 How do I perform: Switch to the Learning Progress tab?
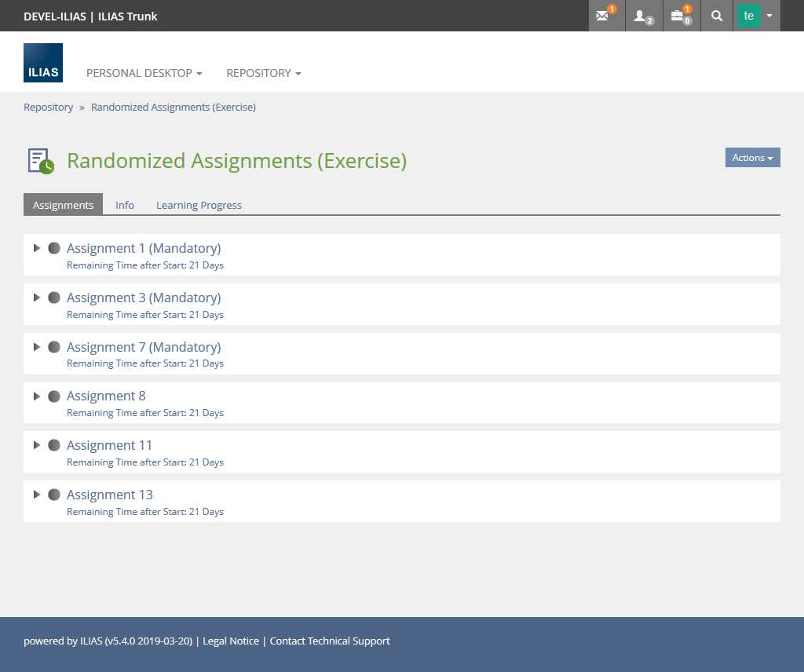pyautogui.click(x=199, y=205)
